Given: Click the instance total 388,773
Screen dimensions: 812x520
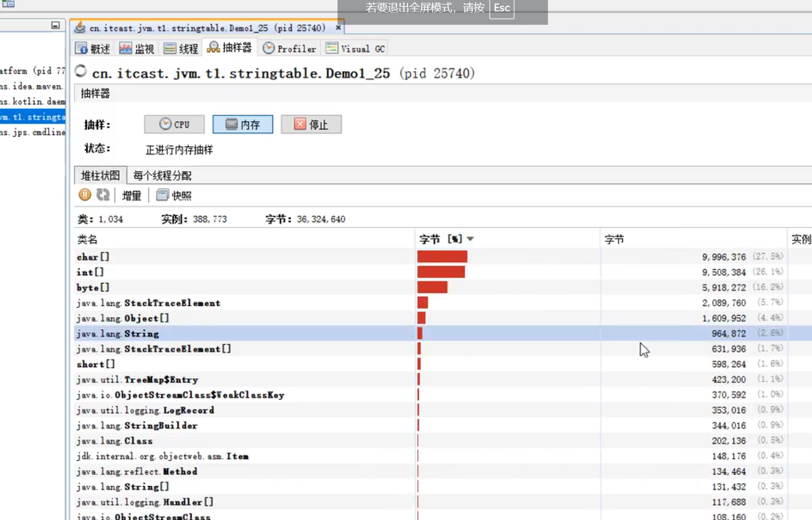Looking at the screenshot, I should point(210,219).
